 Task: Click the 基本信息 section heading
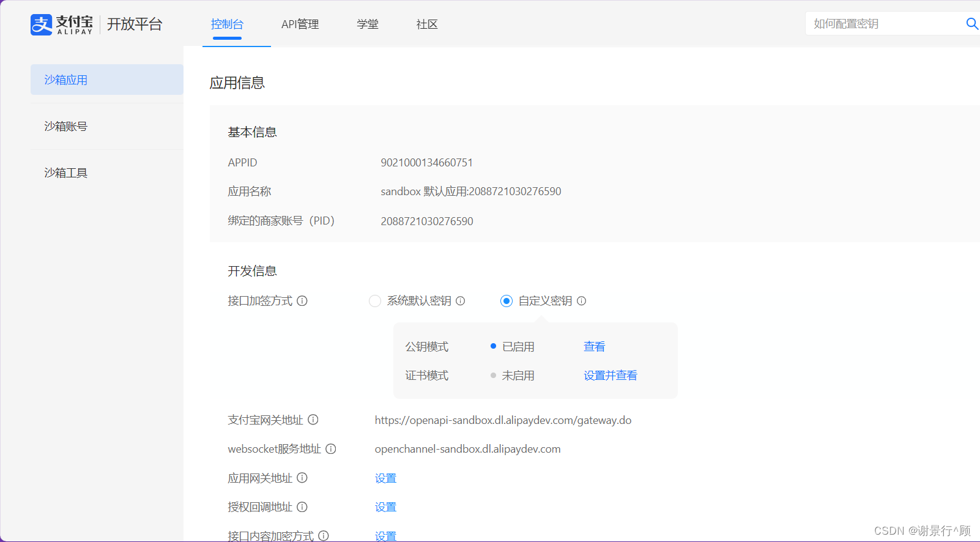tap(252, 132)
